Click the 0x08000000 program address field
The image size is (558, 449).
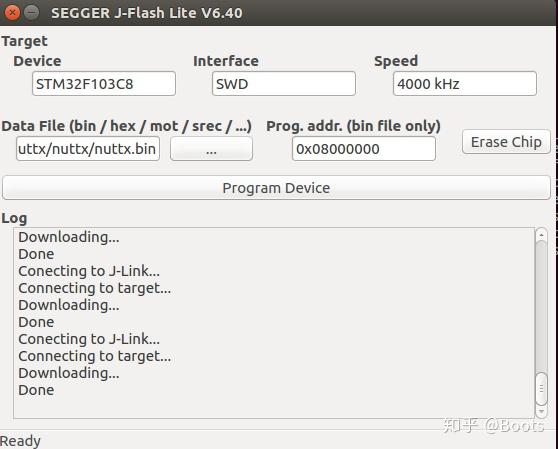(364, 149)
